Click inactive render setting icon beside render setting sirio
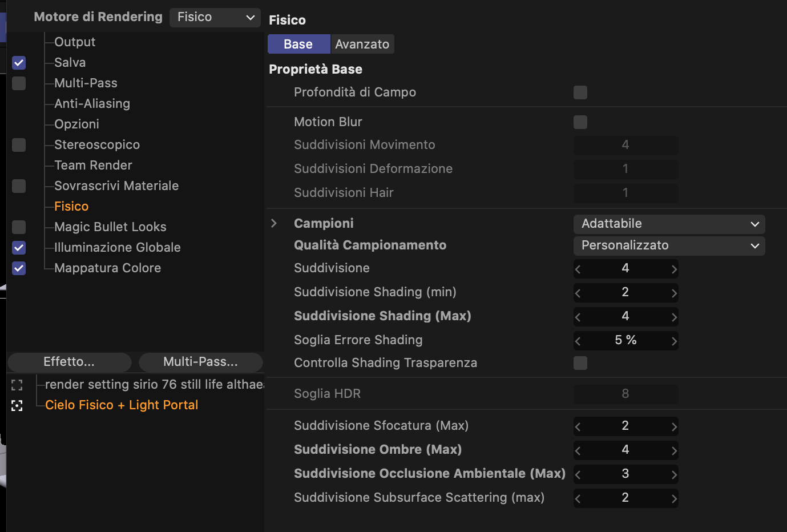The width and height of the screenshot is (787, 532). tap(17, 385)
